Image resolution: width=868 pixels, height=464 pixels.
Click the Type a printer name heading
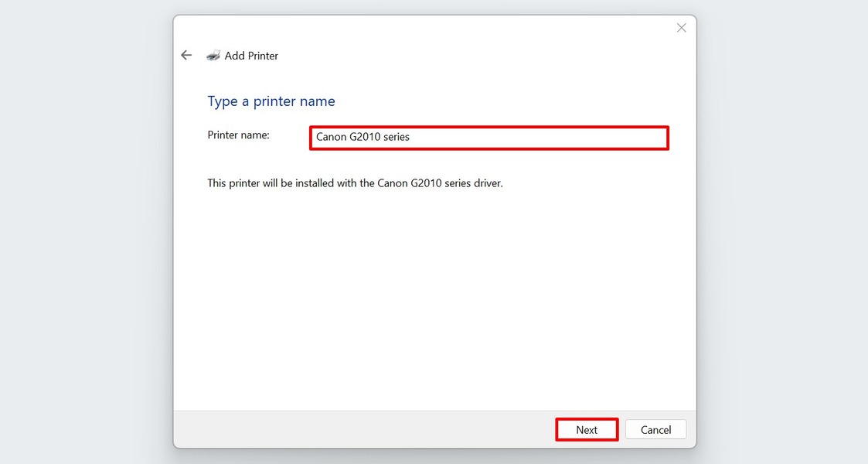click(x=271, y=101)
